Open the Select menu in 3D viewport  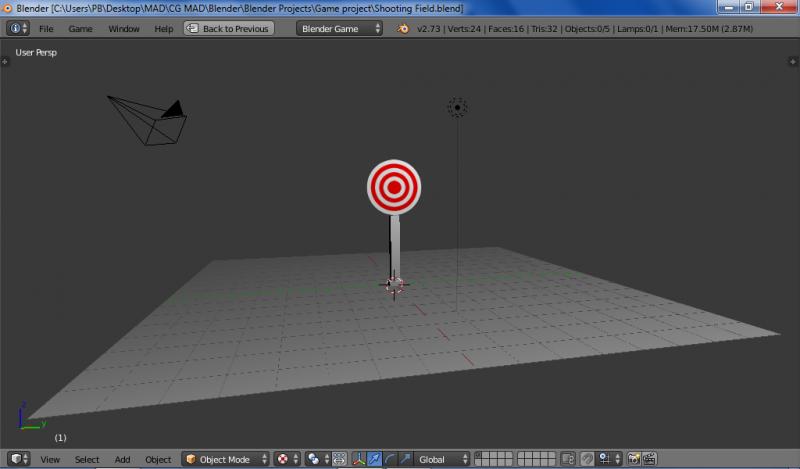87,459
